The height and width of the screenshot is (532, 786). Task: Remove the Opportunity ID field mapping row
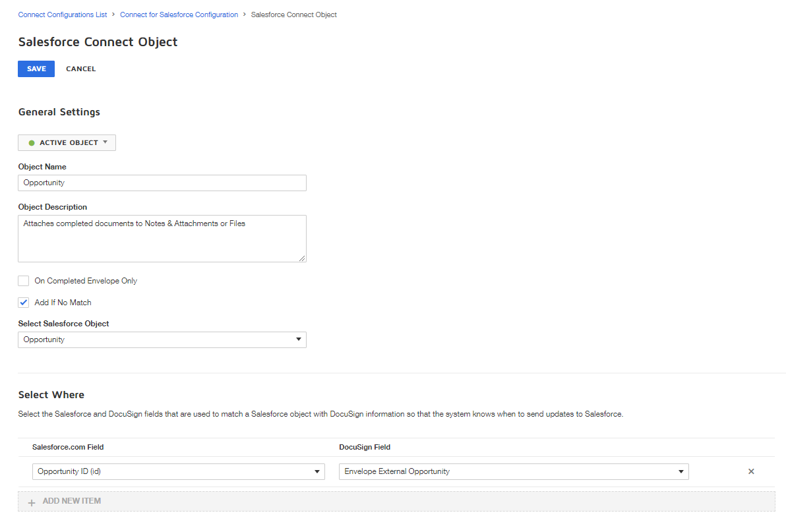[751, 471]
